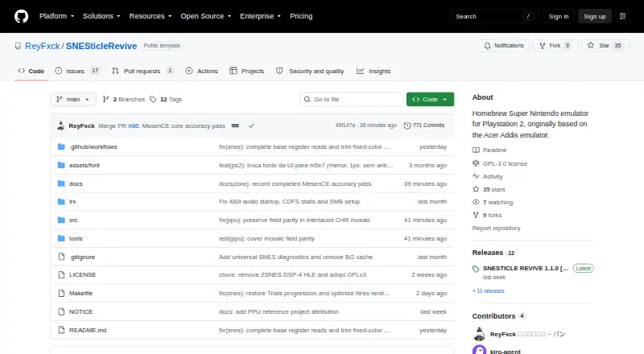Click the Sign up button
644x354 pixels.
[595, 16]
